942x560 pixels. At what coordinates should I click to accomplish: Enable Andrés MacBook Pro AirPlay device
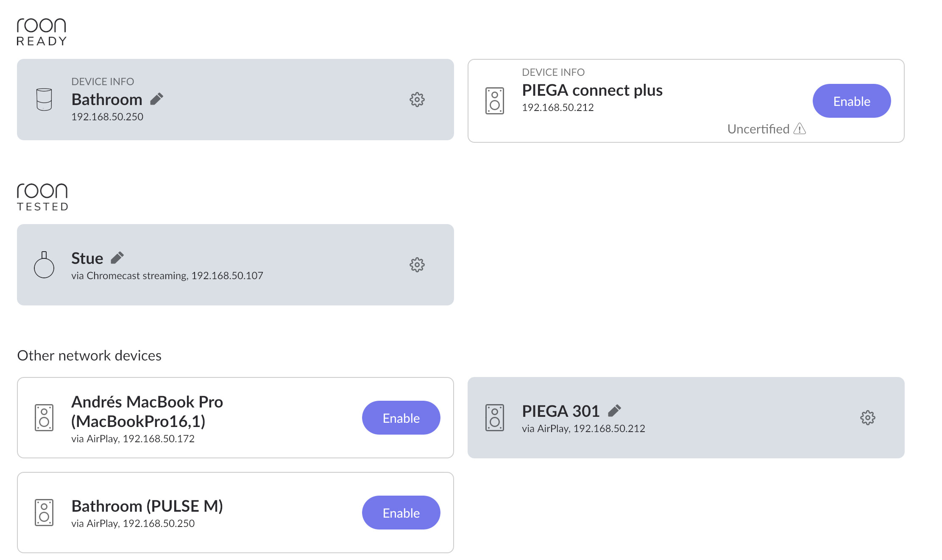point(401,418)
